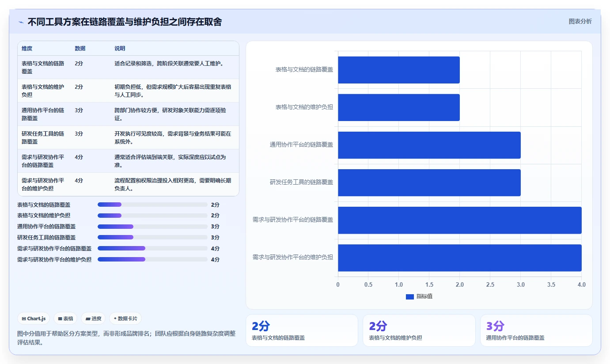
Task: Click the chart bar for 需求与研发协作平台的链路覆盖
Action: (460, 220)
